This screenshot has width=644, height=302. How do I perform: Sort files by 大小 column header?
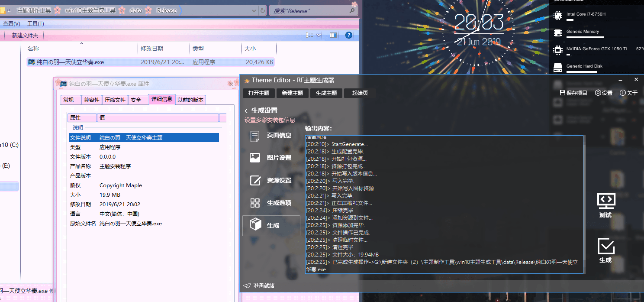coord(259,49)
